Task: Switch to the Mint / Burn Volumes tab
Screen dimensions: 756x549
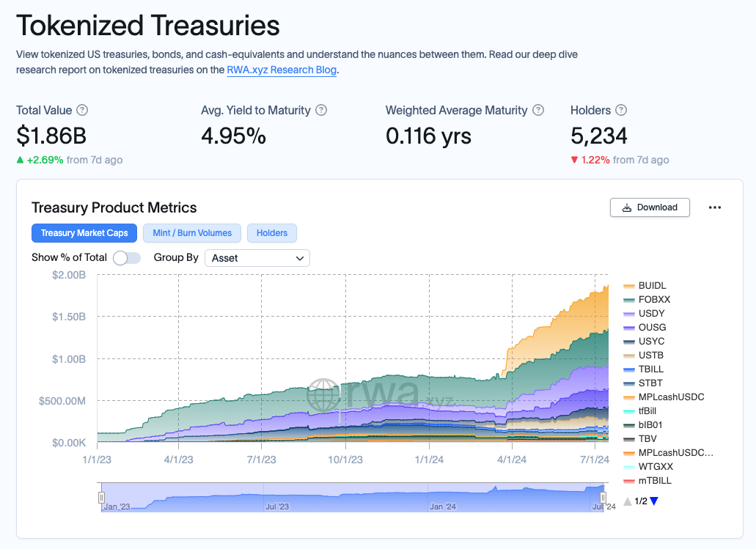Action: (192, 233)
